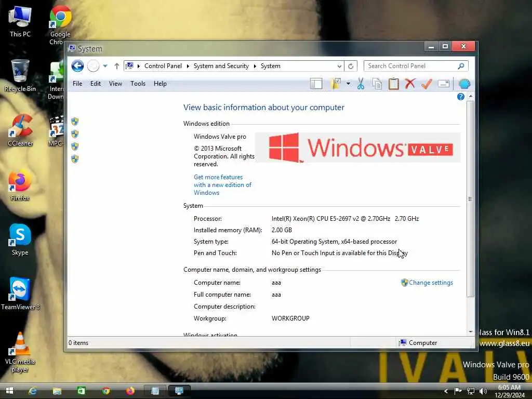Open the green Store taskbar icon
The image size is (532, 399).
click(x=82, y=391)
